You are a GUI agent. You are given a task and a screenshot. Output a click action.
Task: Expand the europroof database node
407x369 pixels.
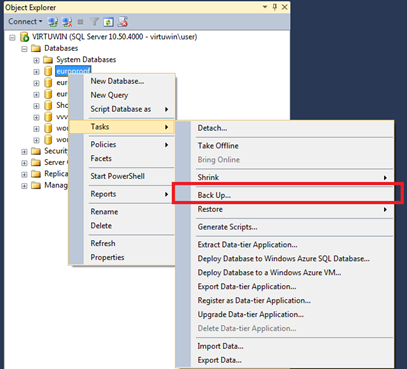(36, 72)
